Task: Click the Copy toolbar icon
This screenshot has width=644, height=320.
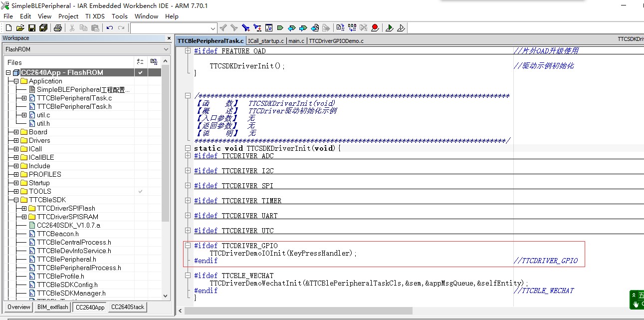Action: 83,28
